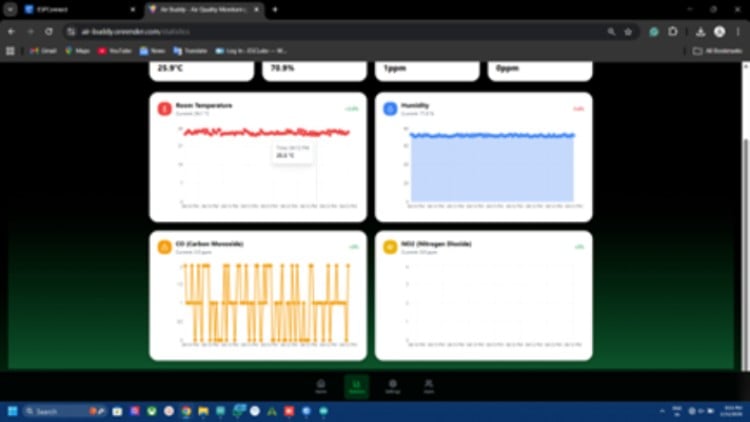Image resolution: width=750 pixels, height=422 pixels.
Task: Click the browser back arrow
Action: 11,32
